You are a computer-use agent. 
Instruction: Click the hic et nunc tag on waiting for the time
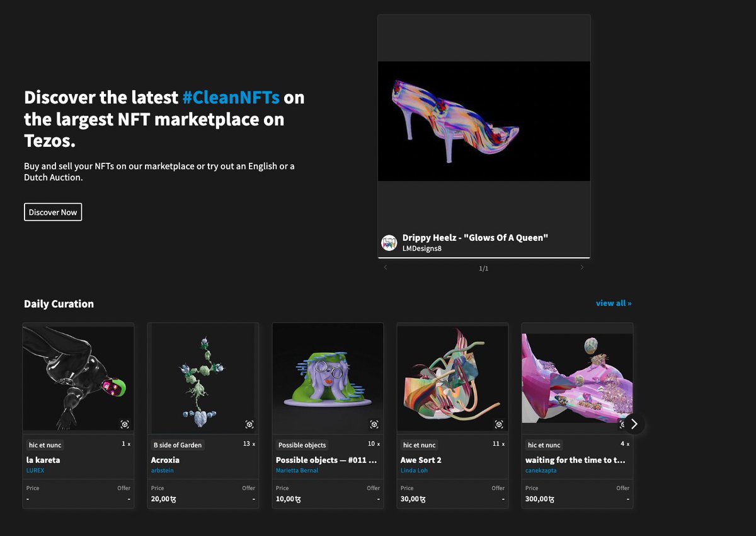[x=544, y=445]
